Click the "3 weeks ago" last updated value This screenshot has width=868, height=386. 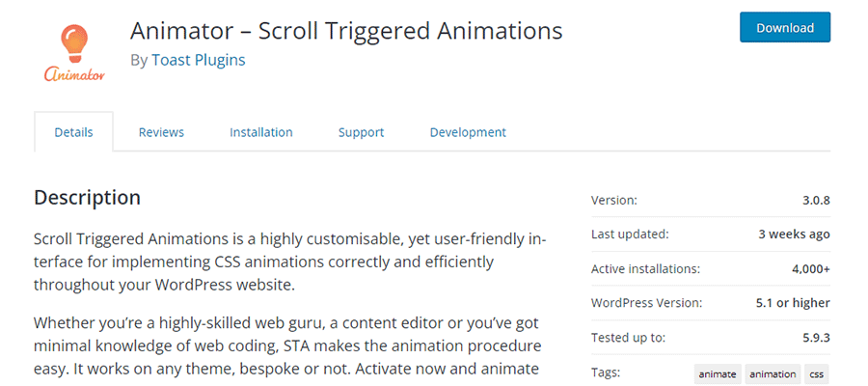click(x=794, y=234)
